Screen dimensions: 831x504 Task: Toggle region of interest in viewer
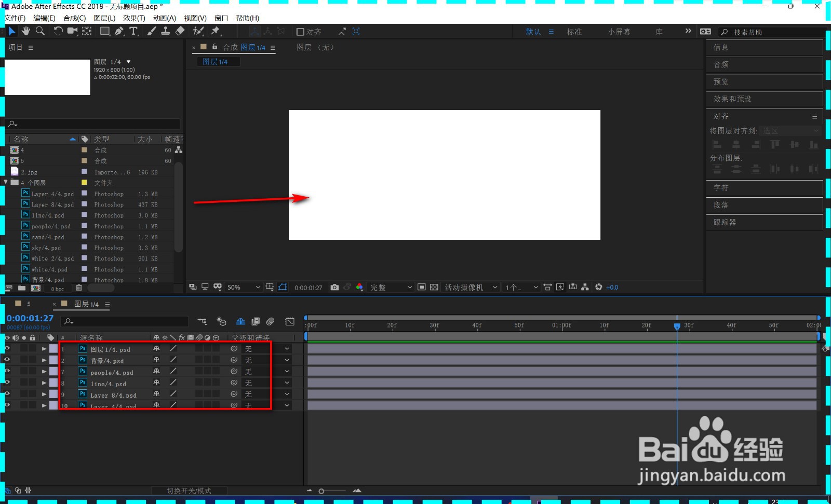click(x=422, y=287)
